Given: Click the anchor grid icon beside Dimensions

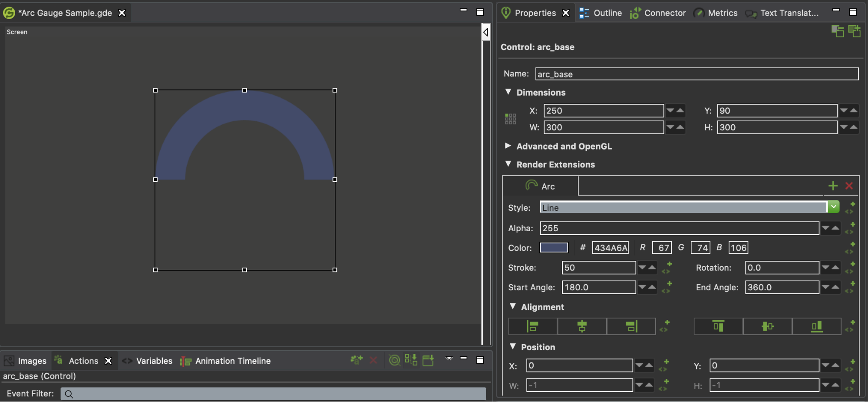Looking at the screenshot, I should [x=510, y=119].
